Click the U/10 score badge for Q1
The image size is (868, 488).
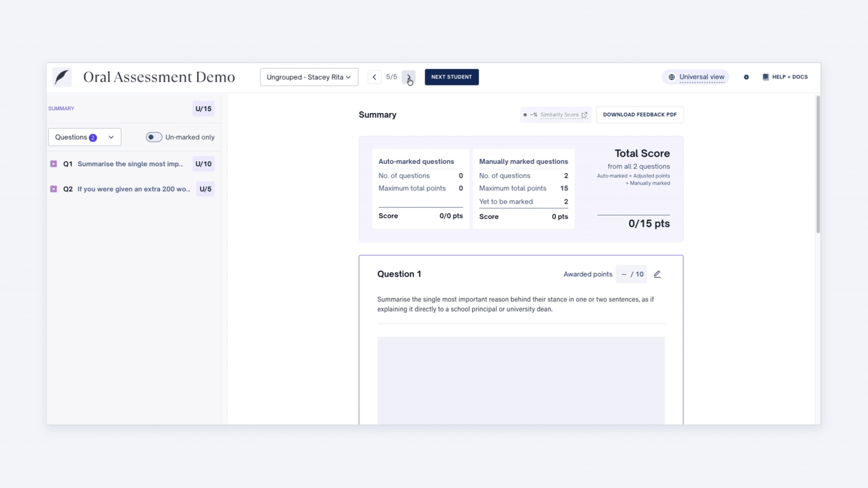coord(203,164)
